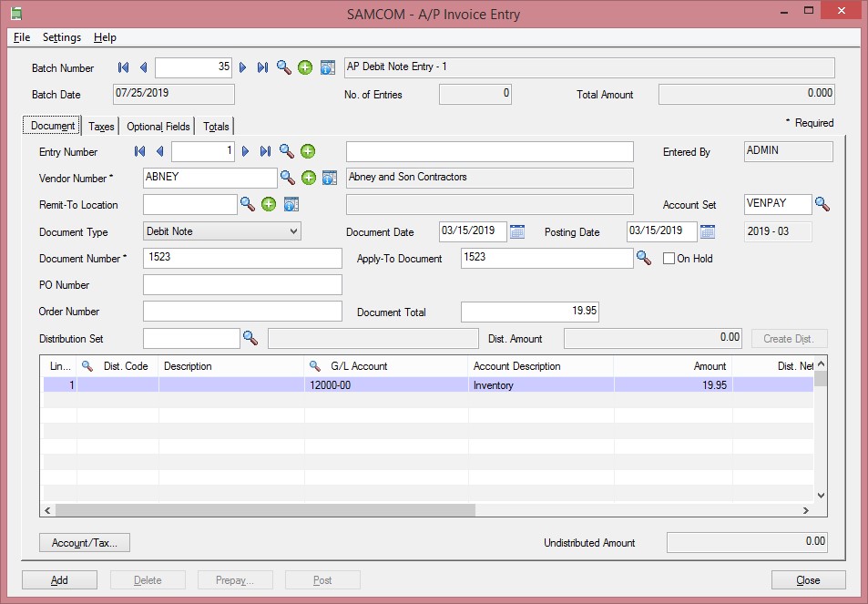Screen dimensions: 868x604
Task: Zoom vendor information icon next to ABNEY
Action: (x=330, y=178)
